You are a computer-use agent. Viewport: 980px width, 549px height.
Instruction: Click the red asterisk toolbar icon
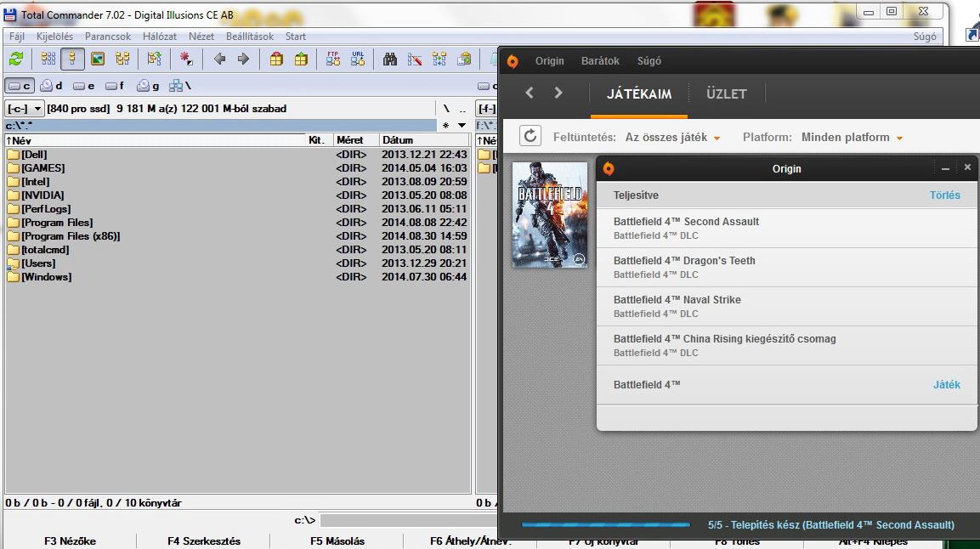coord(186,59)
